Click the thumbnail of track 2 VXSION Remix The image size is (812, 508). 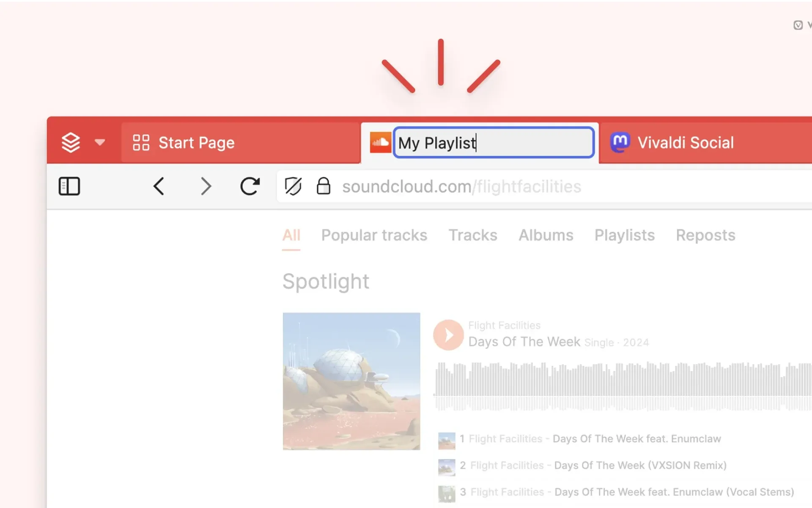coord(447,467)
